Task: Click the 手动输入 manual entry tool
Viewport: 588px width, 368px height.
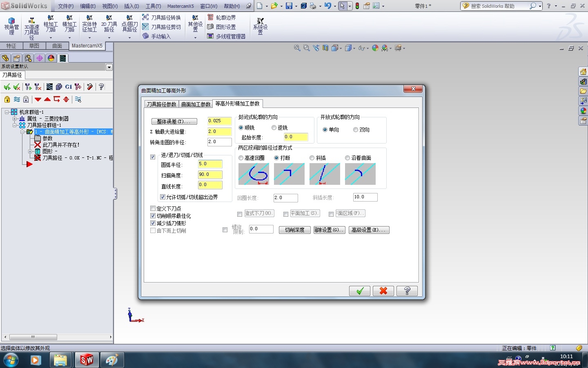Action: pyautogui.click(x=156, y=36)
